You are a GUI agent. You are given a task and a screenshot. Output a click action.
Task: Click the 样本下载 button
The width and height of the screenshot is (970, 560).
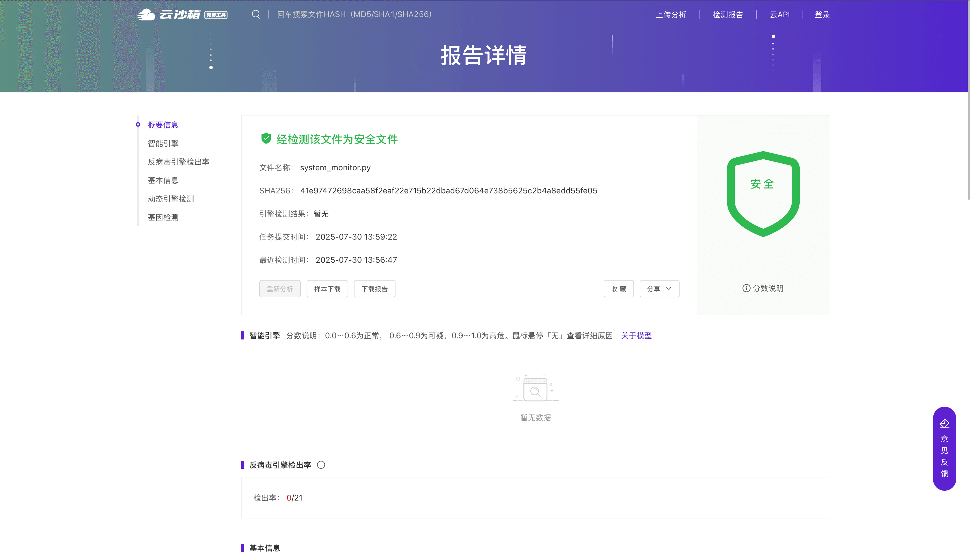click(327, 289)
